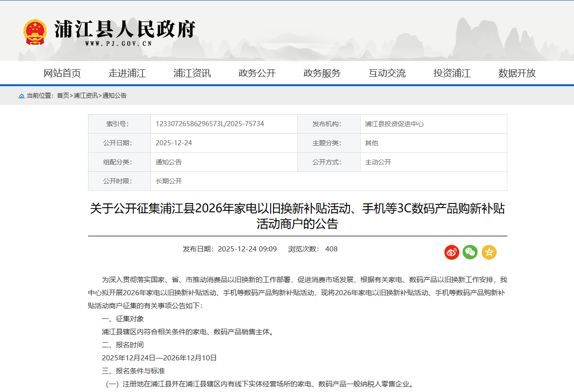
Task: Click the home icon beside 当前位置
Action: 21,96
